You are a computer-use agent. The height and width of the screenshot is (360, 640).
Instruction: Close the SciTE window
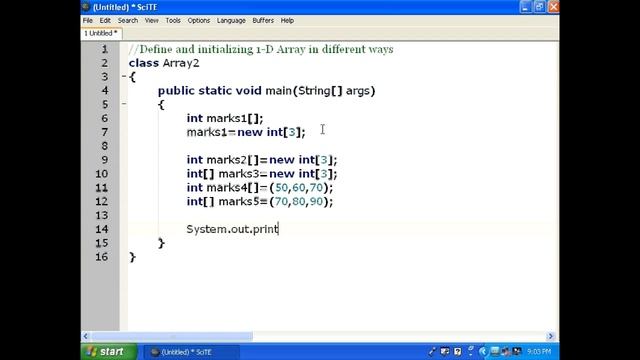pyautogui.click(x=553, y=7)
